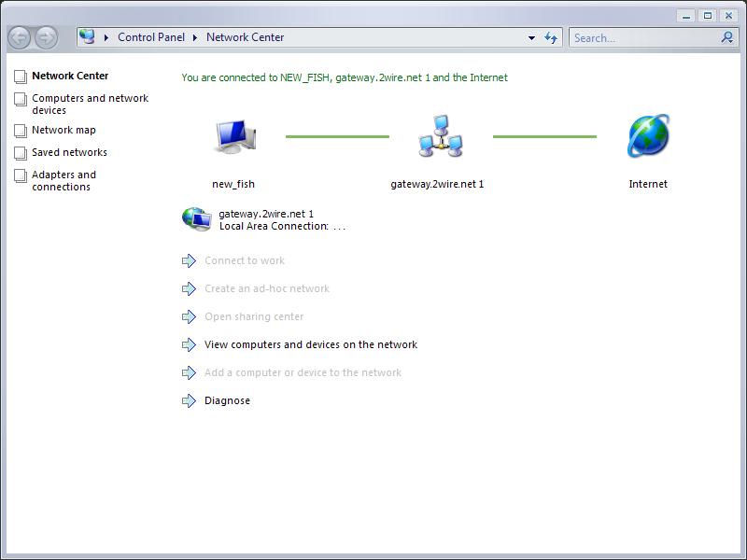
Task: Click the arrow icon beside Diagnose
Action: 190,401
